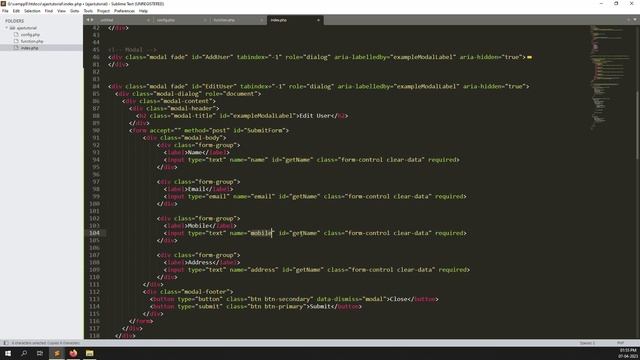The width and height of the screenshot is (640, 360).
Task: Open taskbar search magnifier
Action: coord(24,353)
